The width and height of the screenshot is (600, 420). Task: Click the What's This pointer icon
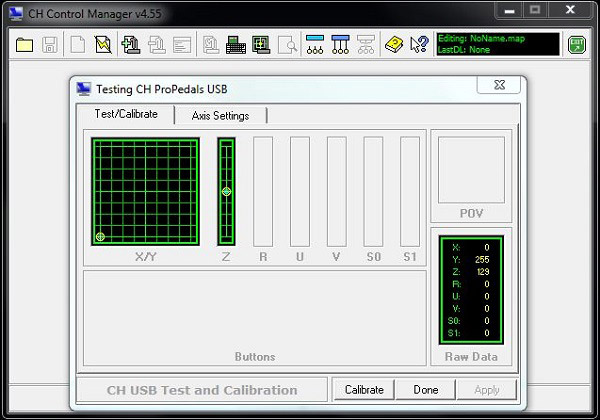(419, 45)
